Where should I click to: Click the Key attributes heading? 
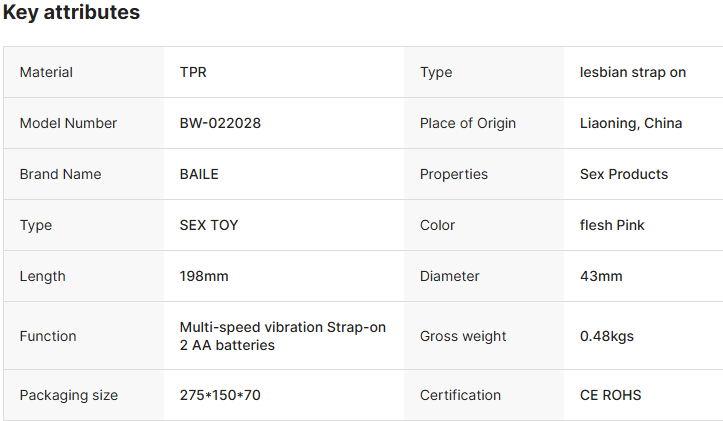[x=71, y=13]
